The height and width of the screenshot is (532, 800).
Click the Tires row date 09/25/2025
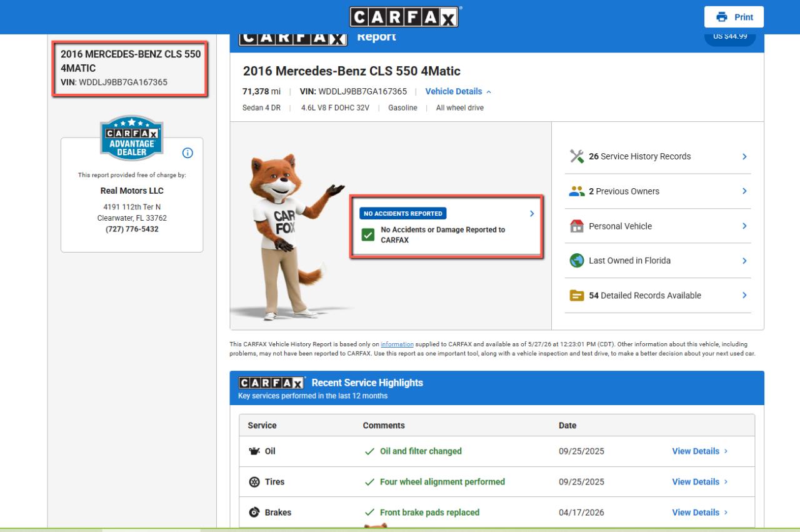(x=581, y=482)
